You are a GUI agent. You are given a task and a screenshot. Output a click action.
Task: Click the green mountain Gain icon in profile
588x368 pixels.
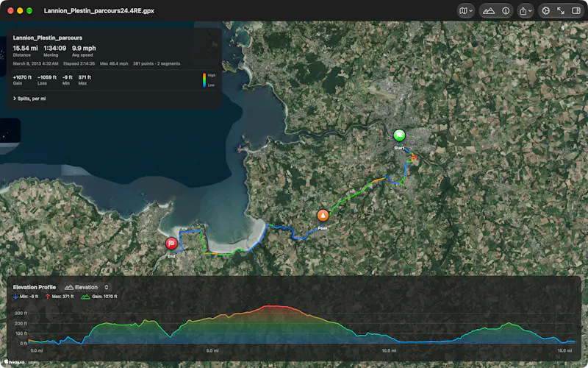pyautogui.click(x=85, y=297)
